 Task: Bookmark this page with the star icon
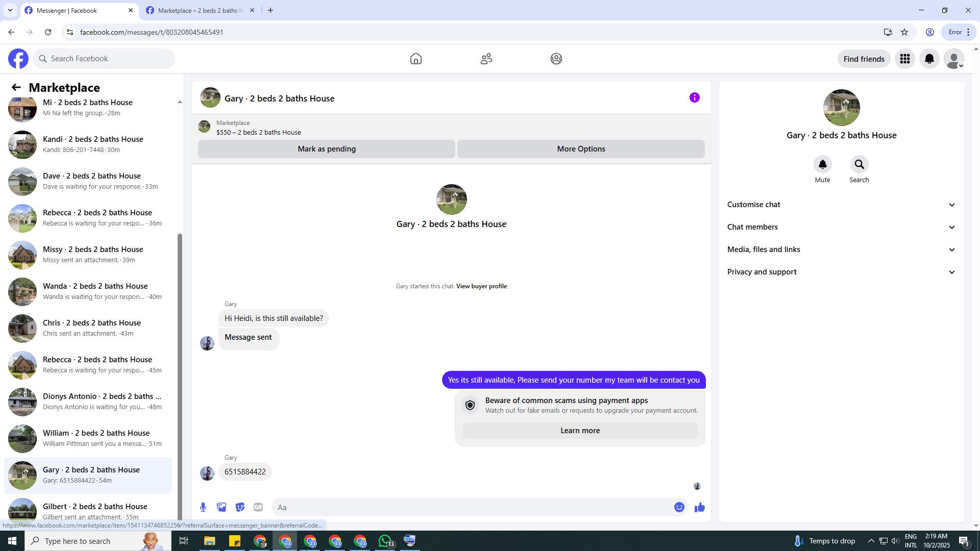(x=904, y=32)
